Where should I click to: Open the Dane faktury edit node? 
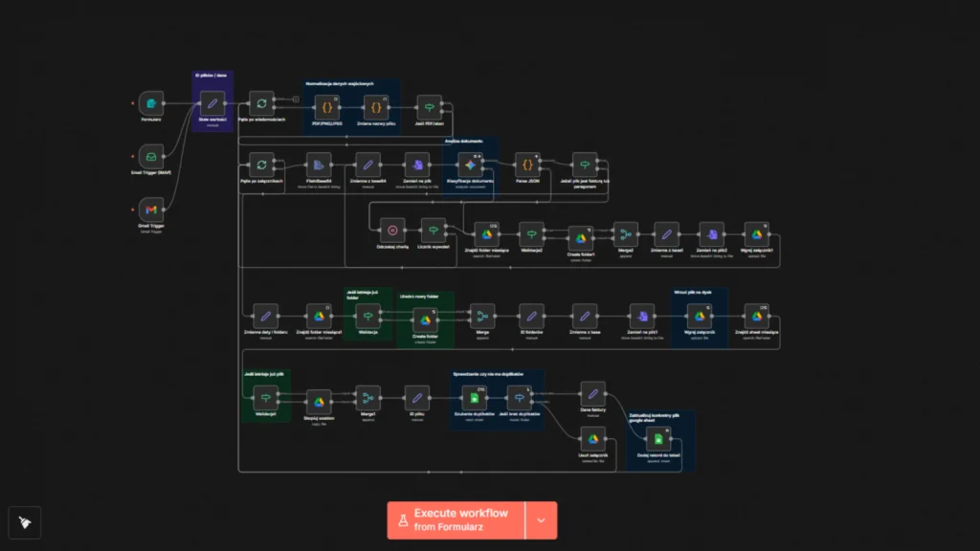click(x=593, y=392)
